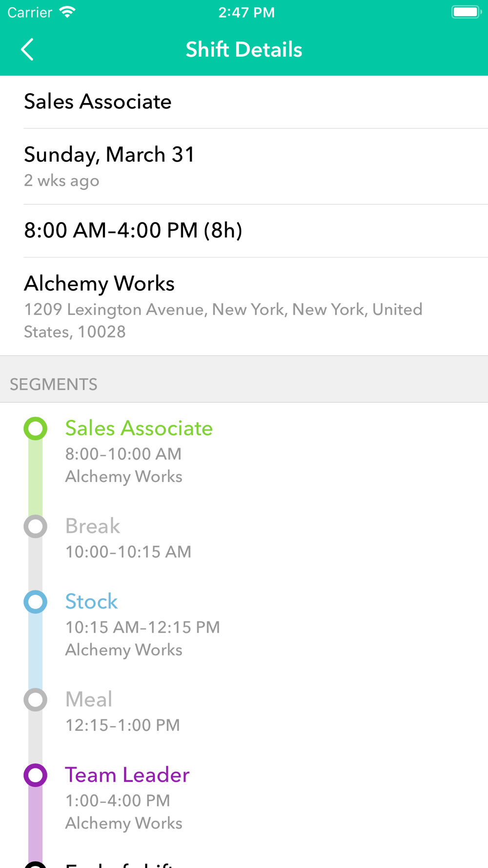Tap the Shift Details page title

(244, 49)
